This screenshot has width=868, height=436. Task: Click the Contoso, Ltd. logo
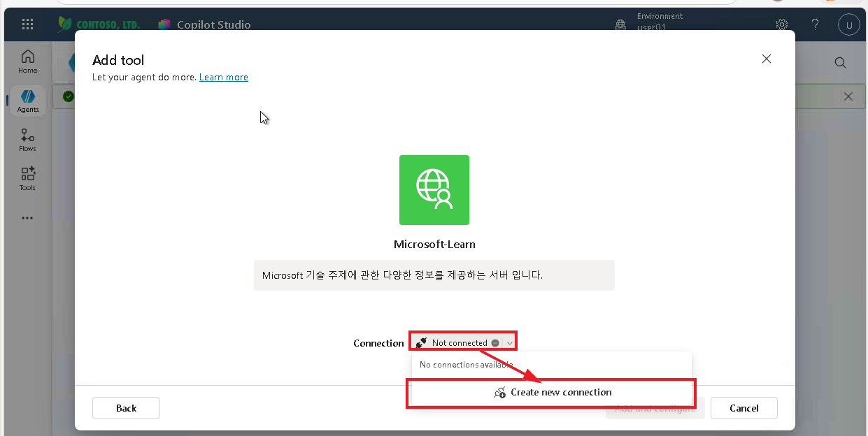point(99,24)
